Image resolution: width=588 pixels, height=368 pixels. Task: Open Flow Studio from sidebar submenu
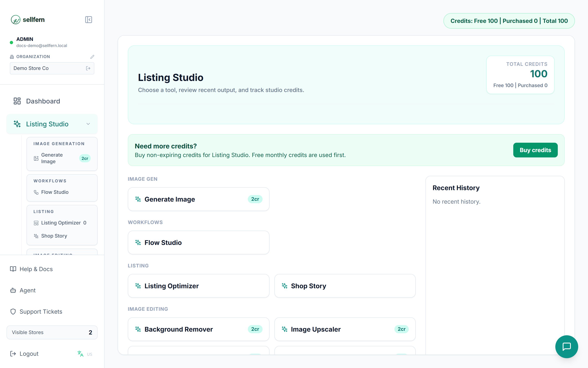click(x=62, y=192)
